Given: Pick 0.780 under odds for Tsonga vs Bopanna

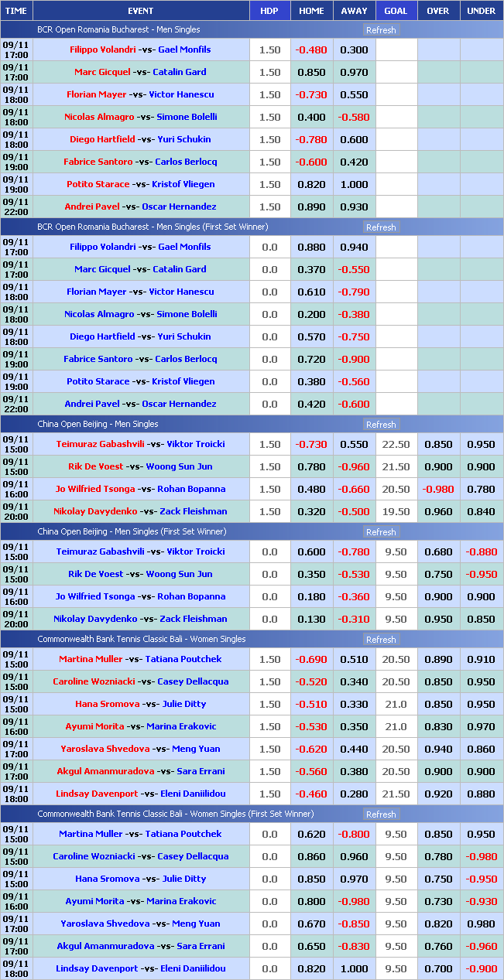Looking at the screenshot, I should tap(481, 489).
